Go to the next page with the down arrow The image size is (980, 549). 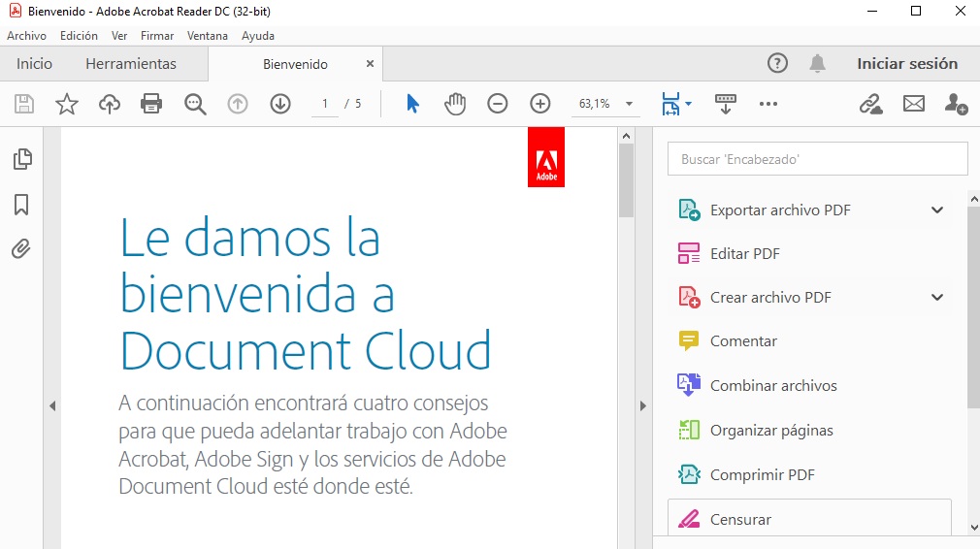pos(280,104)
